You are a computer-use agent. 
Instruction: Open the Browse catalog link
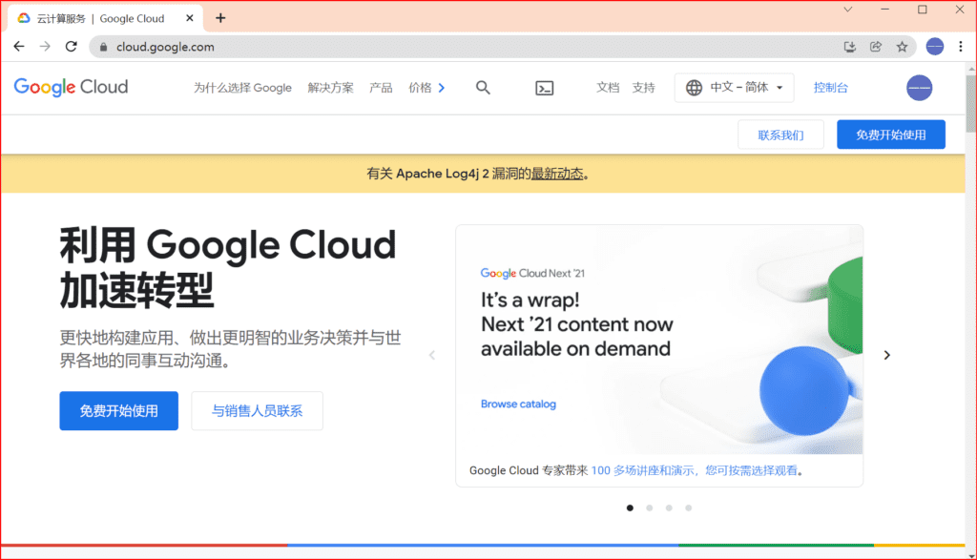click(518, 404)
